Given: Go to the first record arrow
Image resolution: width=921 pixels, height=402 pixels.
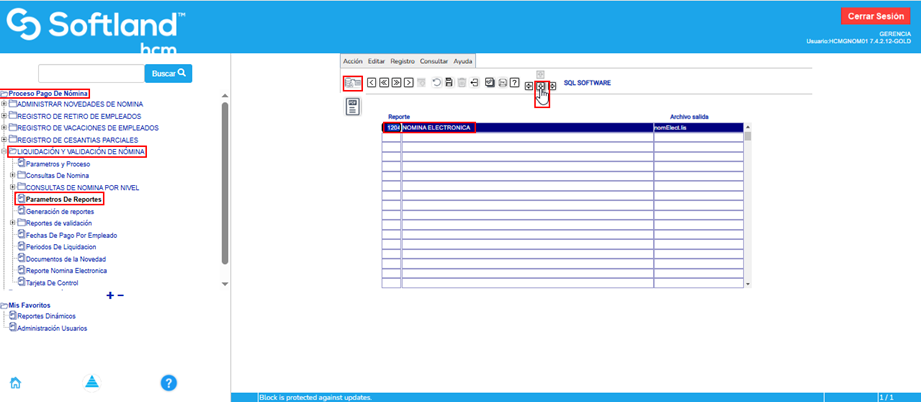Looking at the screenshot, I should (x=384, y=82).
